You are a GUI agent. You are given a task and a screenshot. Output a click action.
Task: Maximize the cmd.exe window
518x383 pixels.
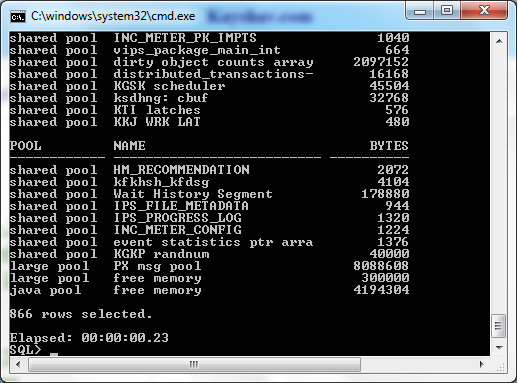447,11
